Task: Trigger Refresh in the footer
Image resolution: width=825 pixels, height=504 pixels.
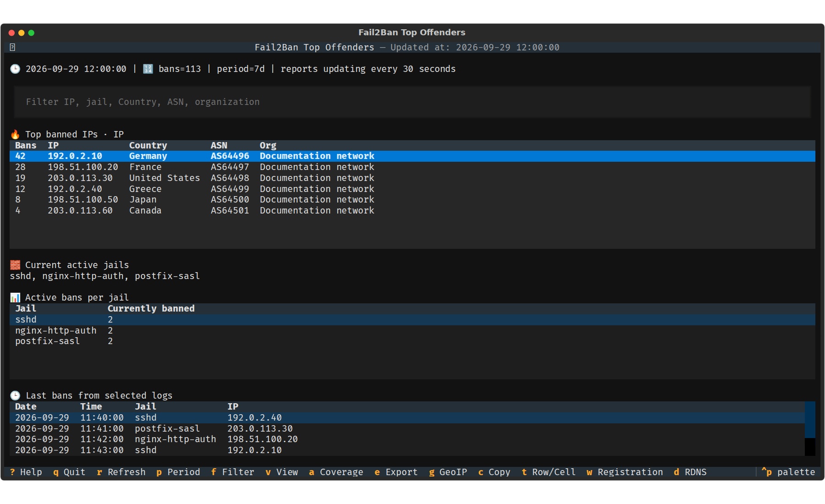Action: coord(121,472)
